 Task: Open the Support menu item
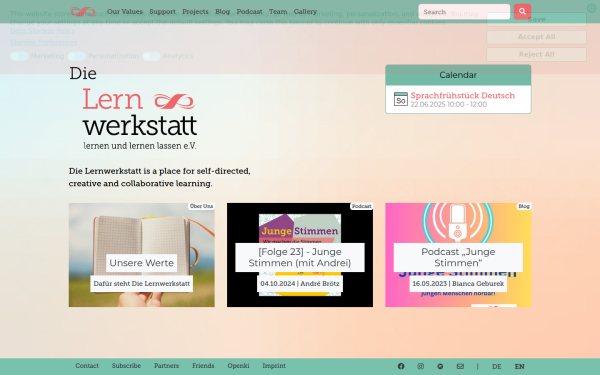[162, 11]
